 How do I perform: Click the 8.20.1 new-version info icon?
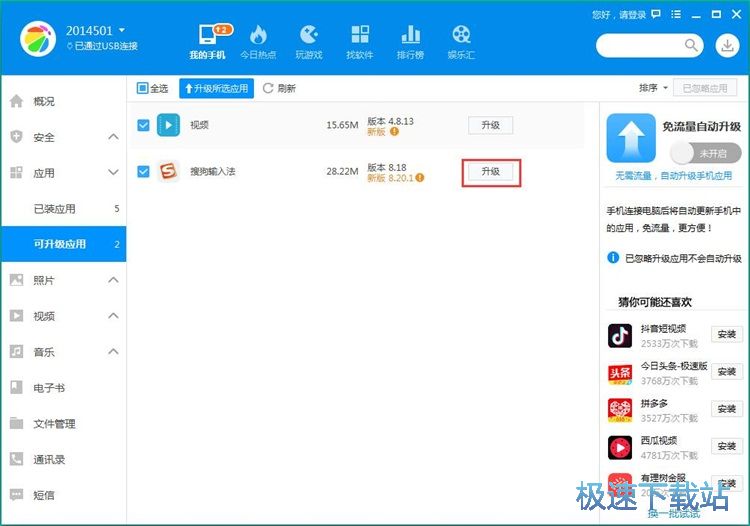coord(419,178)
